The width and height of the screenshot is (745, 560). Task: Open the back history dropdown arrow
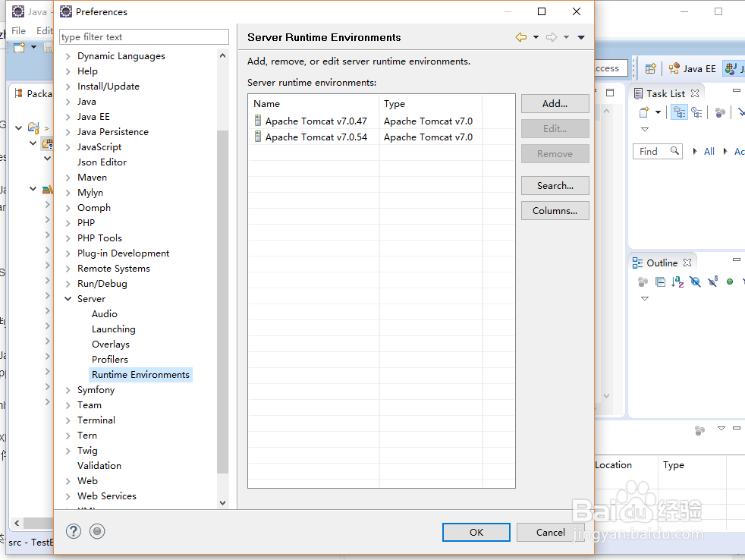(536, 37)
